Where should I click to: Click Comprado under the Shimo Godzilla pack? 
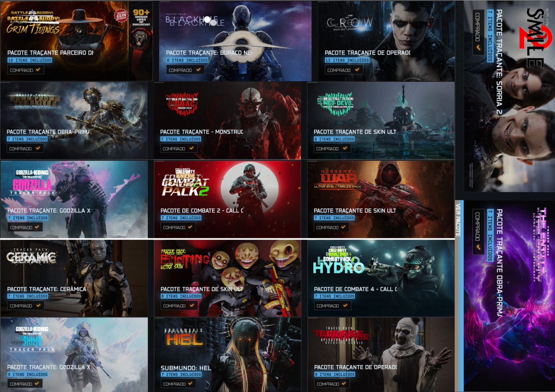(25, 384)
